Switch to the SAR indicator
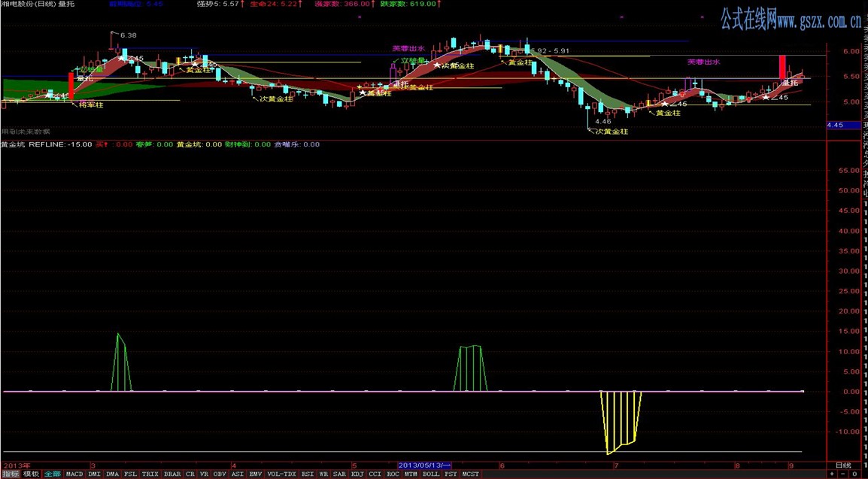This screenshot has width=868, height=479. [339, 474]
